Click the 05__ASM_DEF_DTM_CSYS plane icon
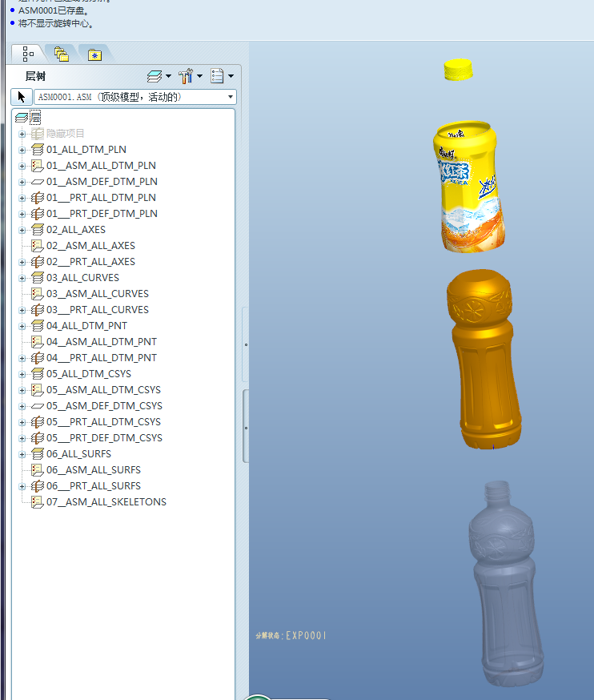 pos(38,406)
